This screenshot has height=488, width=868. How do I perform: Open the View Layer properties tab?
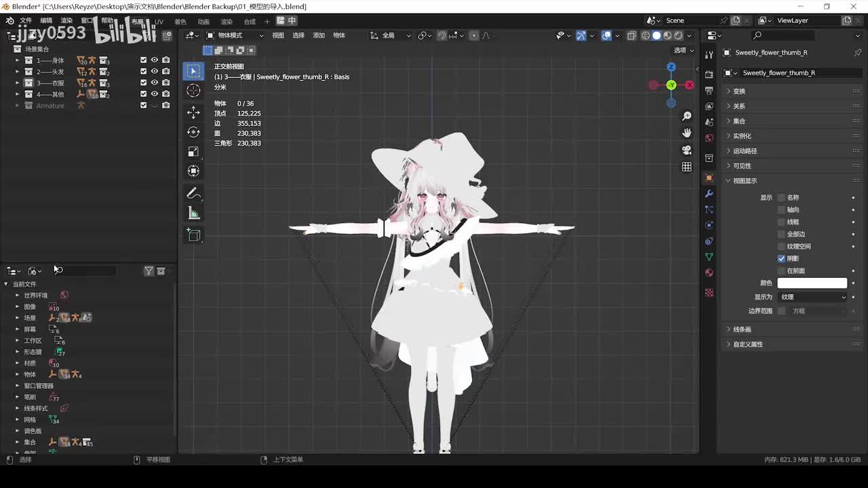[709, 106]
